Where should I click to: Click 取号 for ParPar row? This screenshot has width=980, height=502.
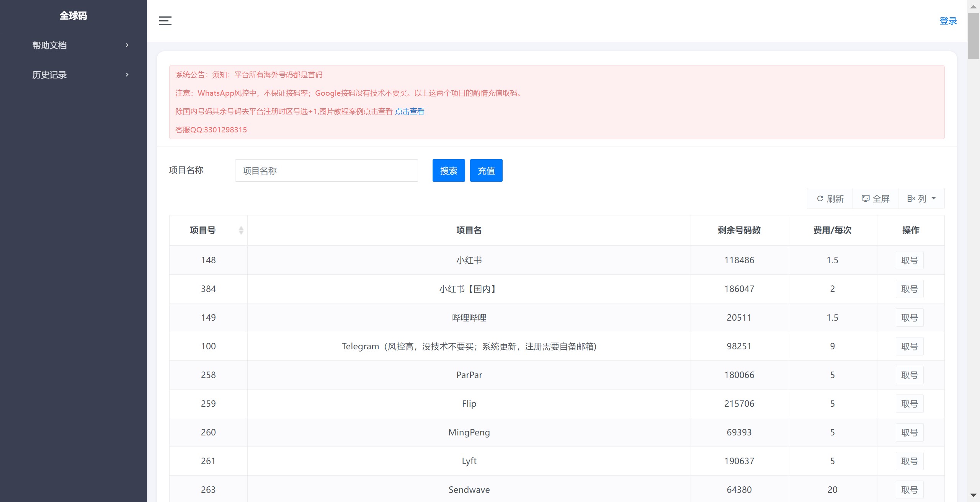click(x=910, y=375)
